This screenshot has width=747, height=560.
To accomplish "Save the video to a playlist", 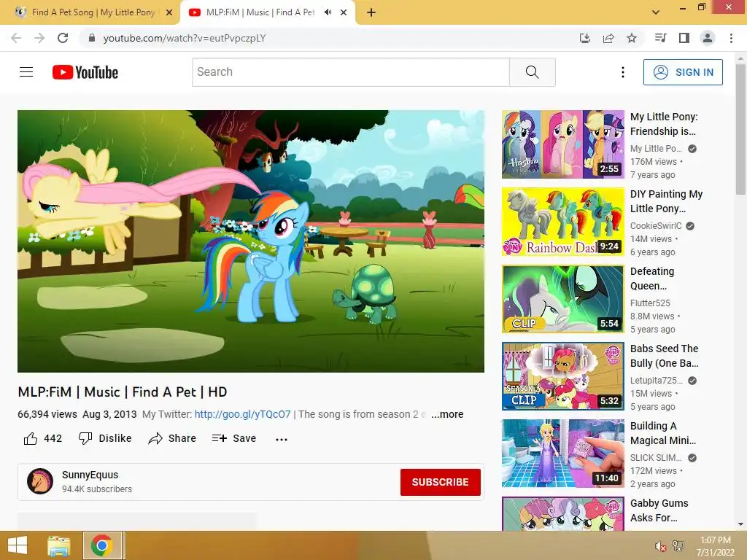I will click(234, 438).
